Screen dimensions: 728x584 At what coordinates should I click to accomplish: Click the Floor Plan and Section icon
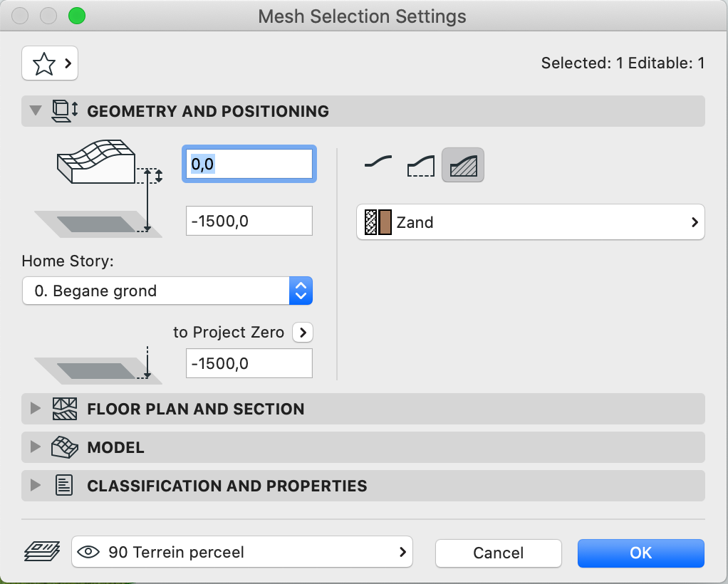[65, 409]
